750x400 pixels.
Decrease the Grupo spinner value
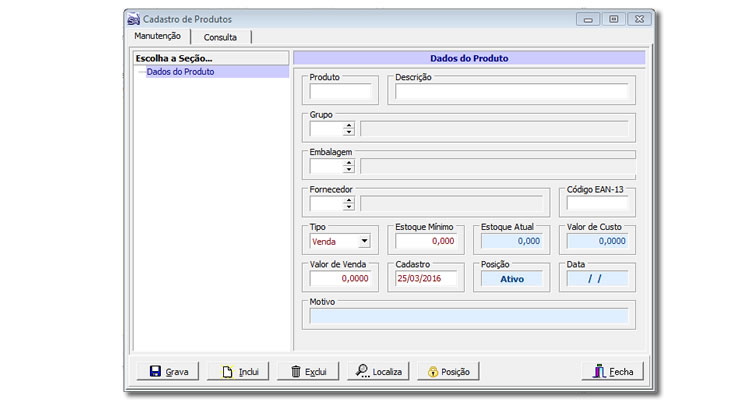click(349, 132)
